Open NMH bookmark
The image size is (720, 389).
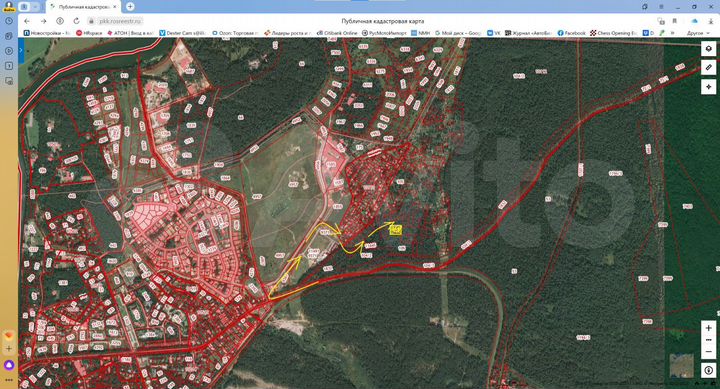pos(421,33)
